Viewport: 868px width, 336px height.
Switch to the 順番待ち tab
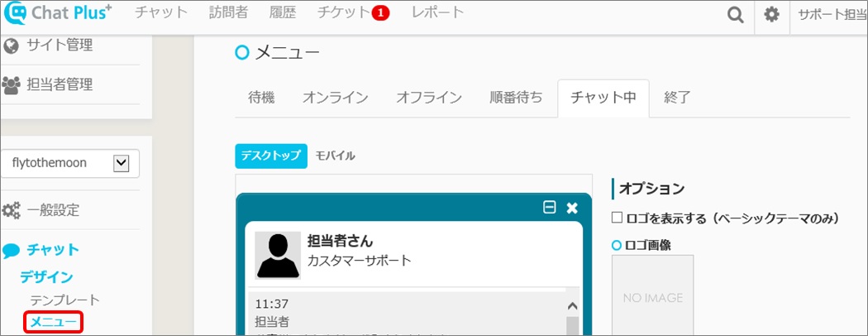[x=517, y=98]
